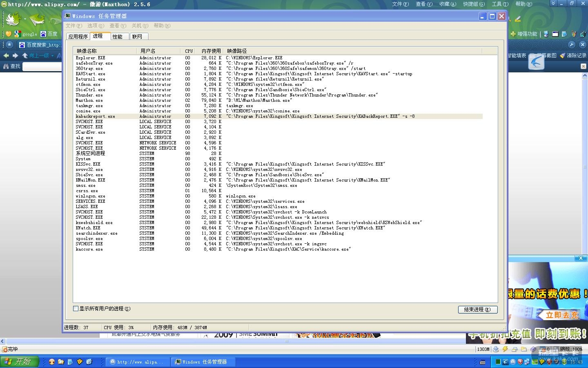The height and width of the screenshot is (368, 588).
Task: Select the kswebshield.exe process row
Action: [278, 223]
